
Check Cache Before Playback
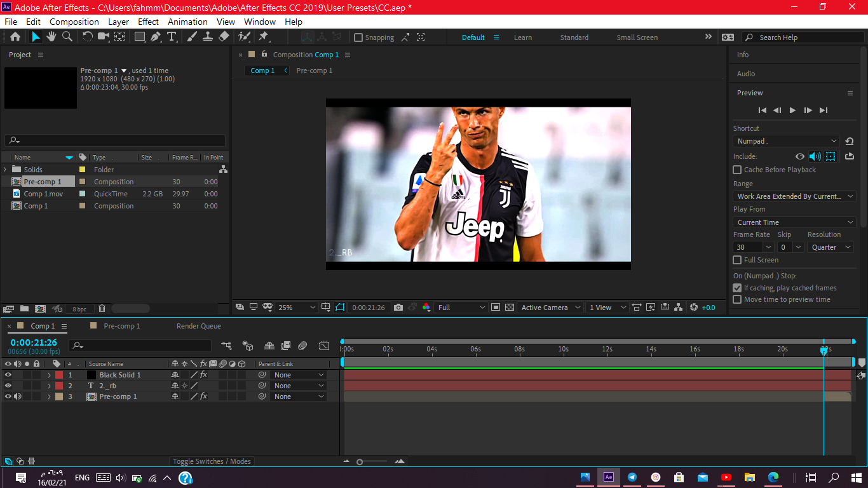click(737, 170)
